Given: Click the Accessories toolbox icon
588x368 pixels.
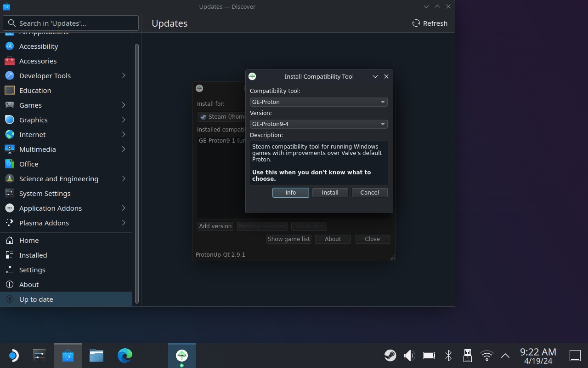Looking at the screenshot, I should (x=10, y=61).
